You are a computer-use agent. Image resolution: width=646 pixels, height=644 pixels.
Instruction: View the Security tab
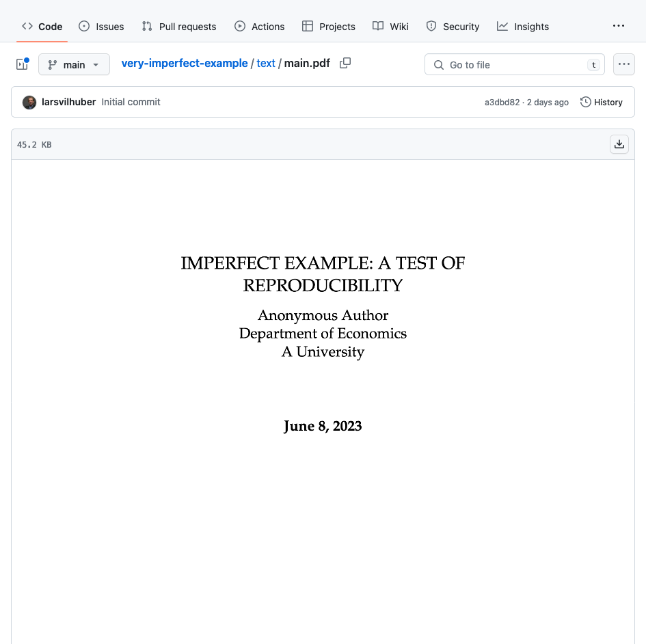[453, 27]
